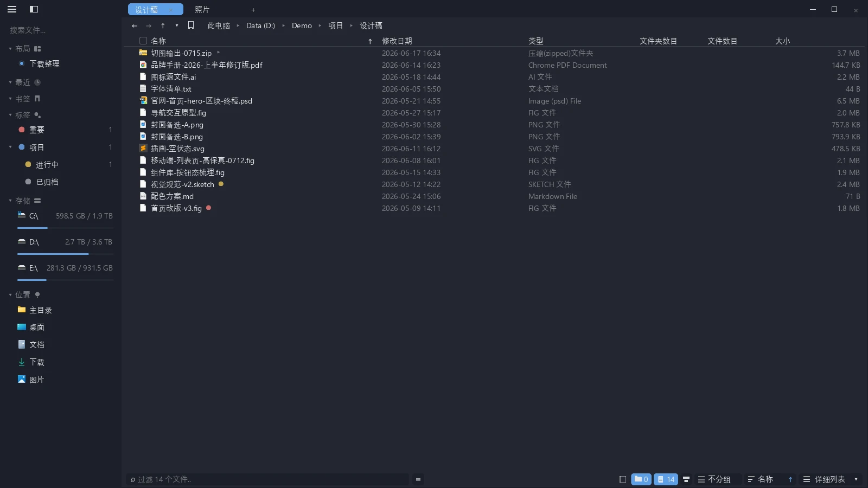Sort by the 大小 column header
The height and width of the screenshot is (488, 868).
click(783, 41)
